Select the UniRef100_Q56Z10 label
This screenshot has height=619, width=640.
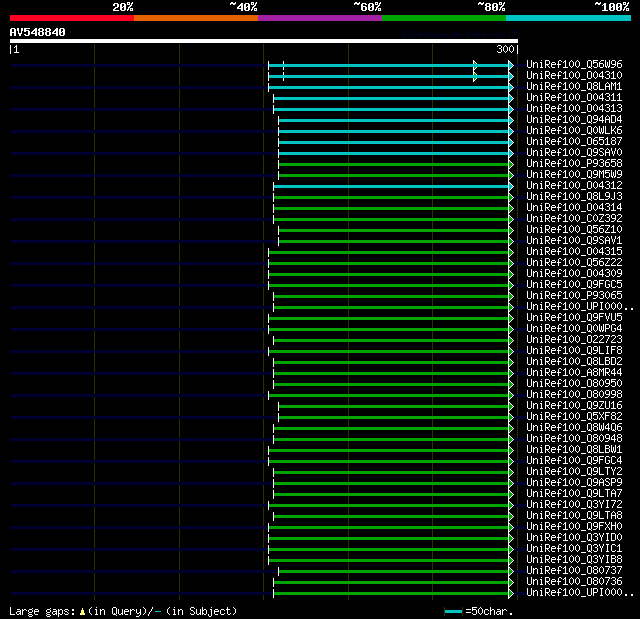point(574,230)
